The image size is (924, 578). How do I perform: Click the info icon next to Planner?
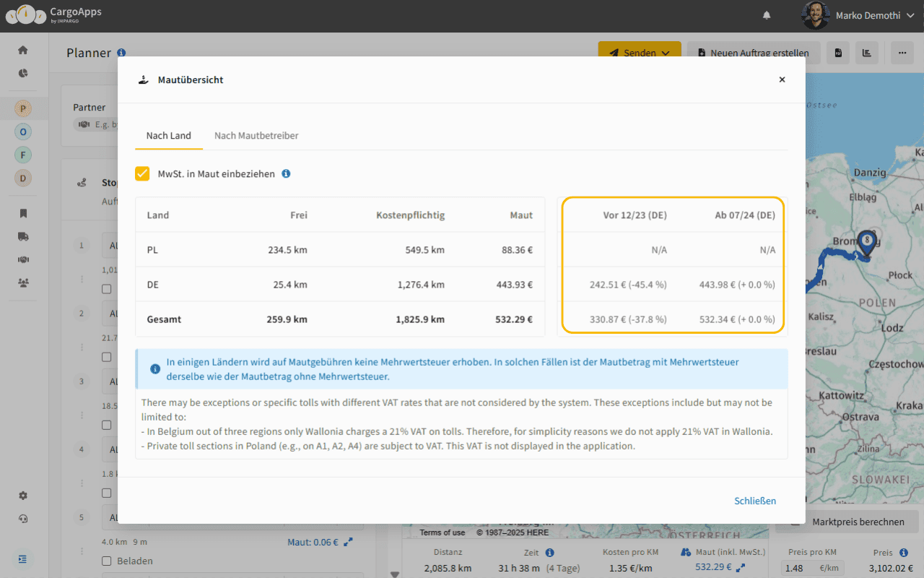click(121, 53)
